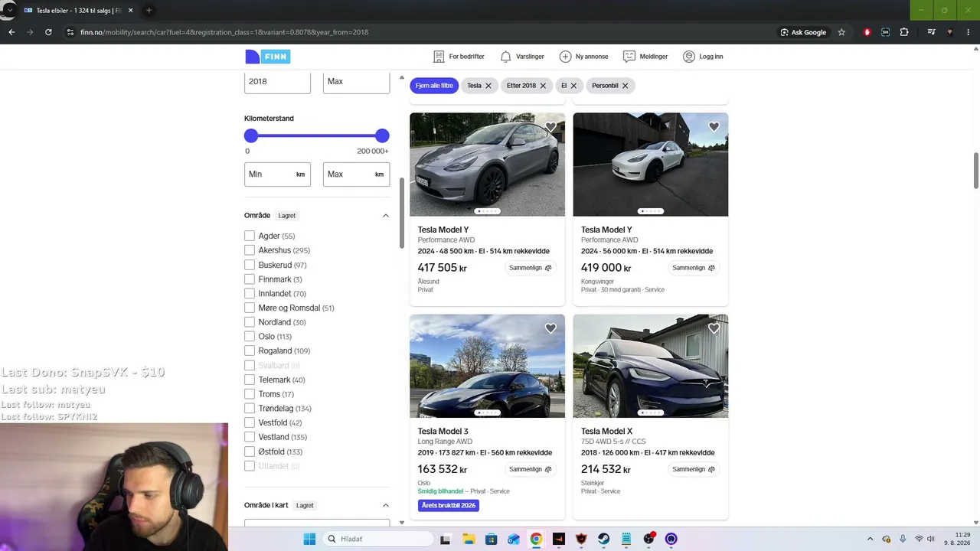Save the Tesla Model 3 listing with heart
Viewport: 980px width, 551px height.
(x=550, y=328)
